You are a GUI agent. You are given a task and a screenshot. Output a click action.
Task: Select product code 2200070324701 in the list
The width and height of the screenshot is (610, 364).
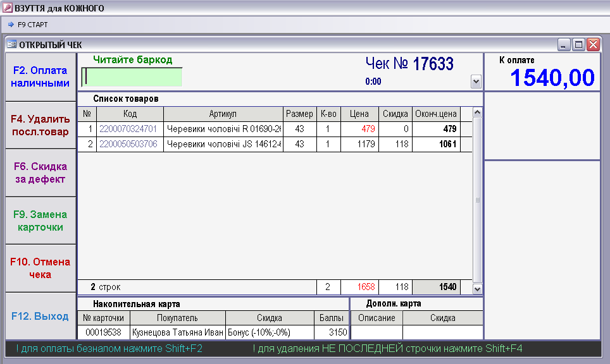(128, 129)
